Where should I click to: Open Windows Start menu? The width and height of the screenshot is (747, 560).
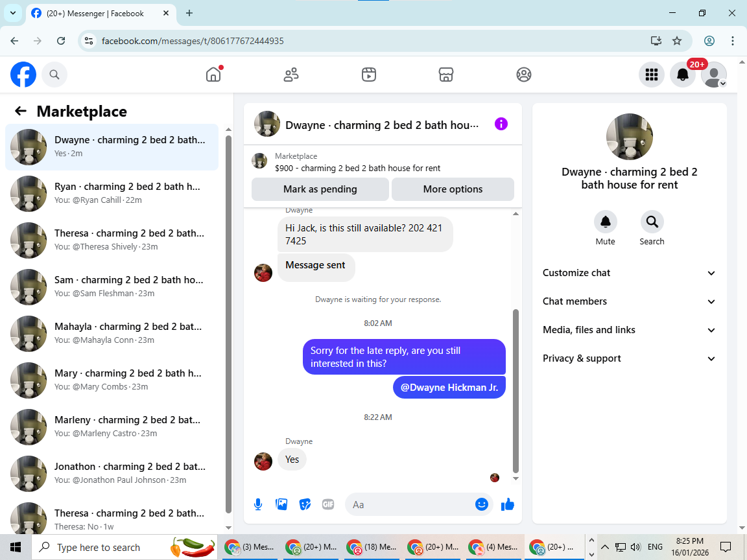[16, 546]
